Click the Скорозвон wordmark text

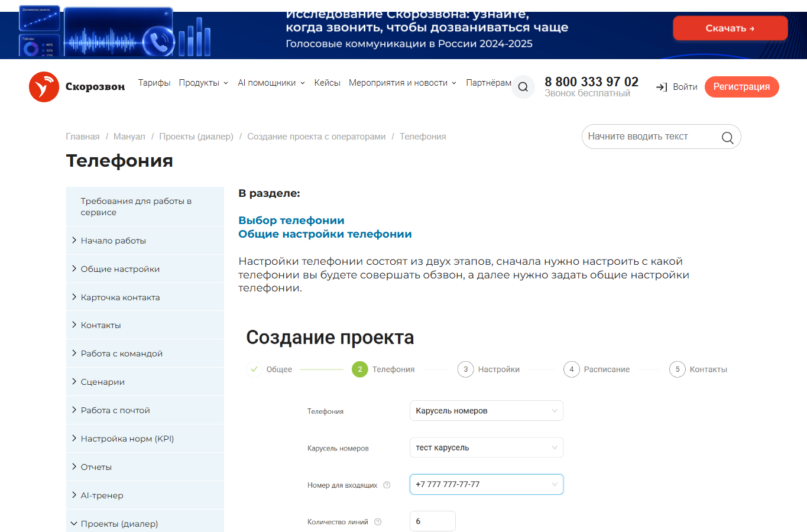click(95, 87)
